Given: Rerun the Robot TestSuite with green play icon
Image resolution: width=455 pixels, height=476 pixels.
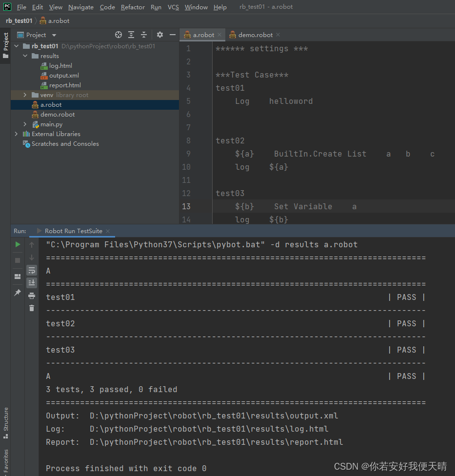Looking at the screenshot, I should pos(18,244).
